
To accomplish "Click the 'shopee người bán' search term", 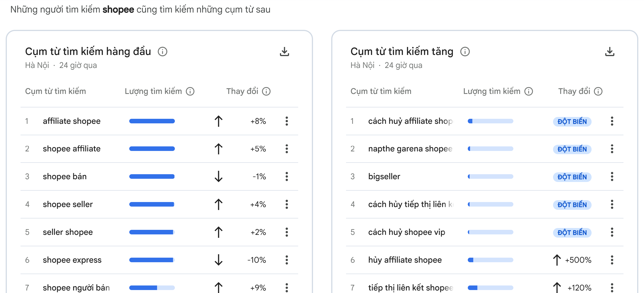I will 76,288.
